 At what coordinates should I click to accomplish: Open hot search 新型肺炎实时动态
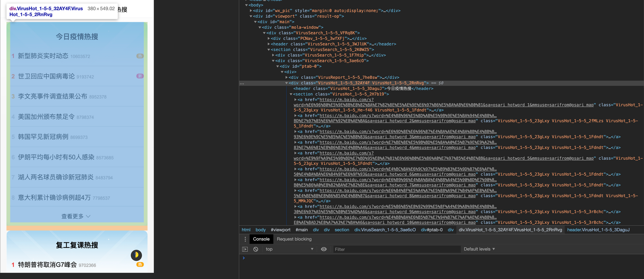click(x=43, y=56)
